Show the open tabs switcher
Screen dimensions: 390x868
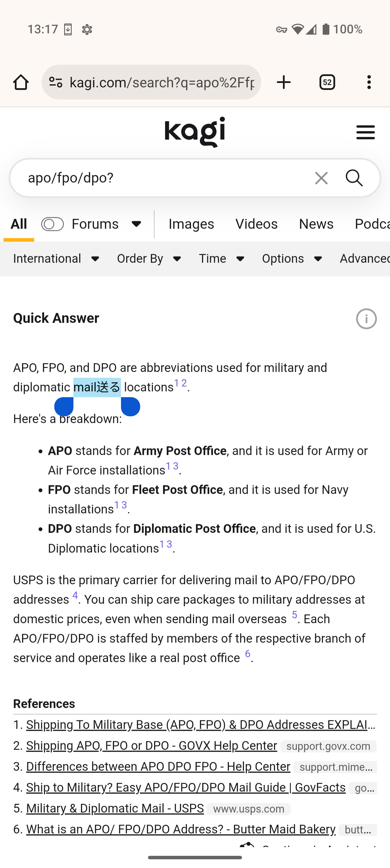327,82
